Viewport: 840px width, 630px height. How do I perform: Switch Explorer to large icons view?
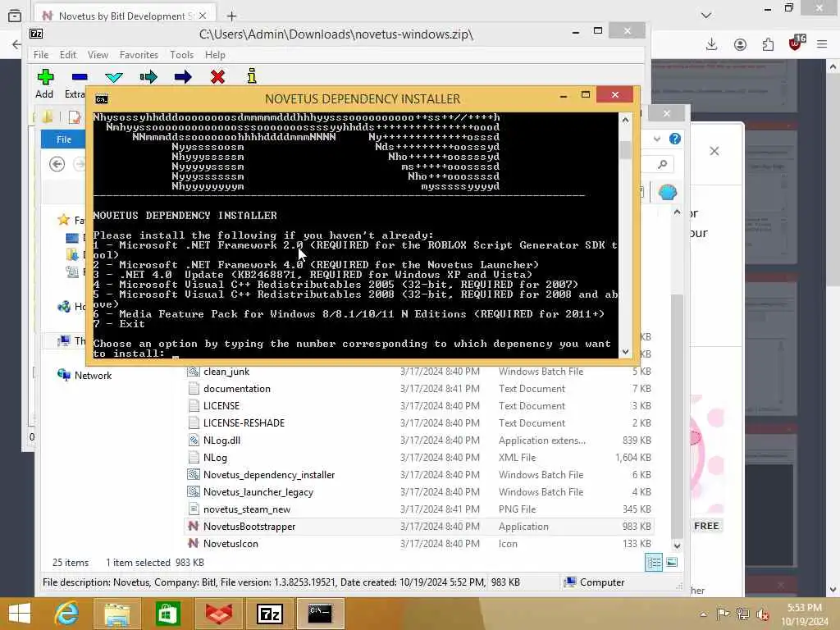point(671,563)
